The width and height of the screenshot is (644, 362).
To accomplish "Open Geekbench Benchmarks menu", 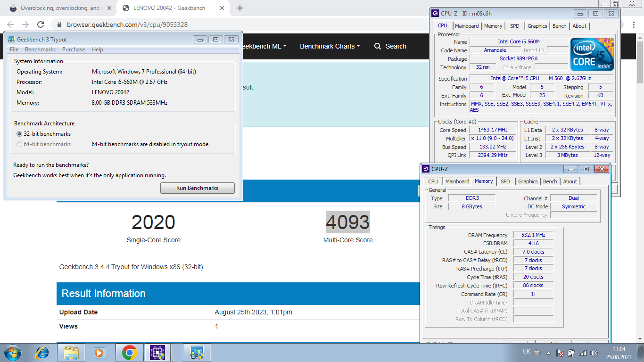I will tap(40, 49).
